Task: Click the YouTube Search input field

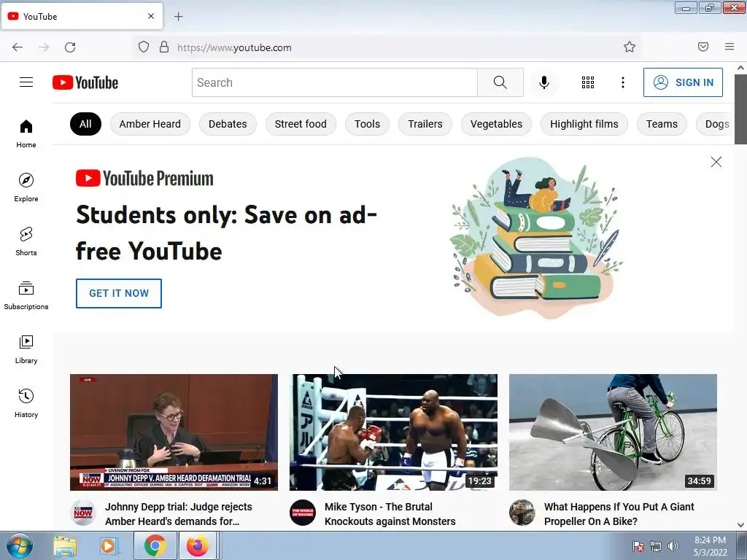Action: 334,82
